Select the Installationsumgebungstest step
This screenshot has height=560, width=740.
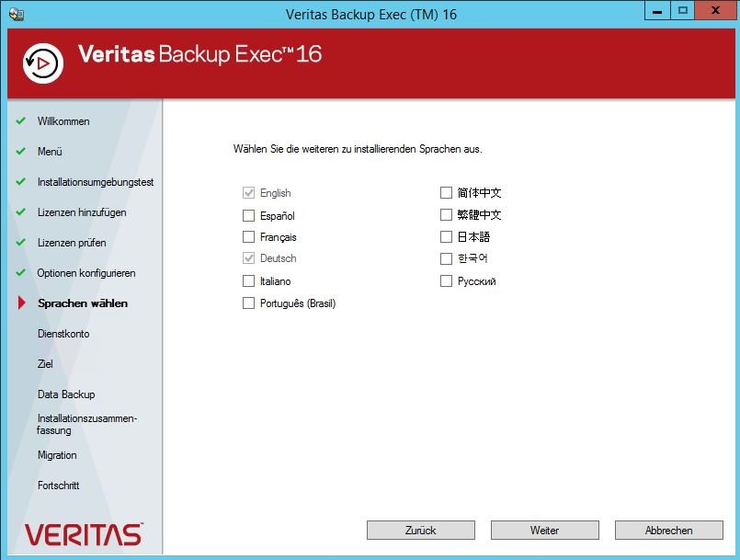click(x=96, y=182)
